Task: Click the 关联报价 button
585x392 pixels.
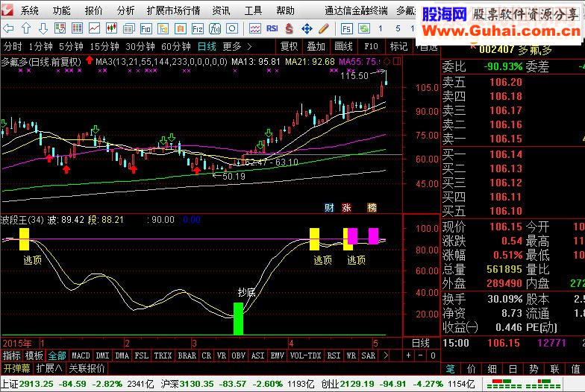Action: click(x=87, y=368)
